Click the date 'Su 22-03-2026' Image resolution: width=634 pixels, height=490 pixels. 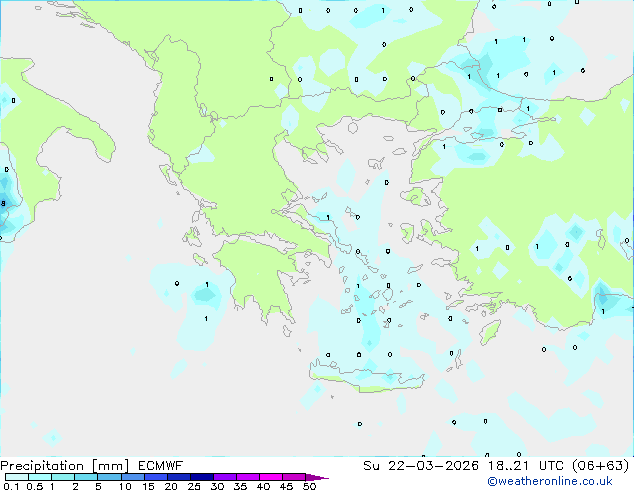pos(421,466)
